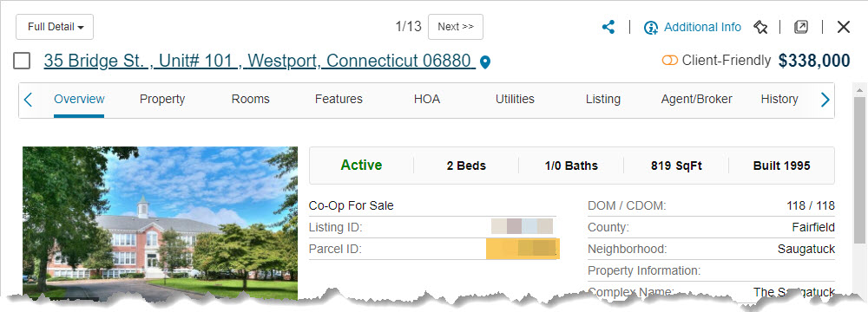Click the pin listing icon
Viewport: 868px width, 312px height.
tap(760, 27)
